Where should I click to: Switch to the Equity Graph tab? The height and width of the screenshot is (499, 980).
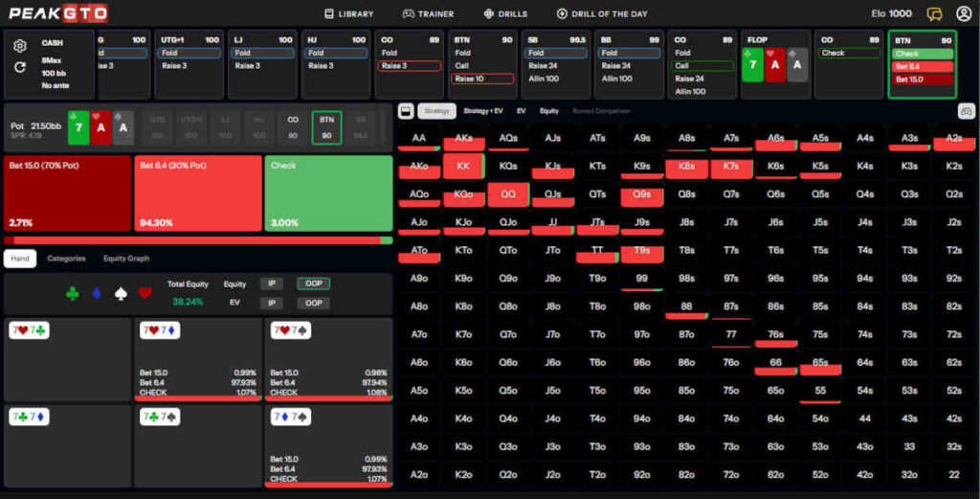(x=126, y=259)
